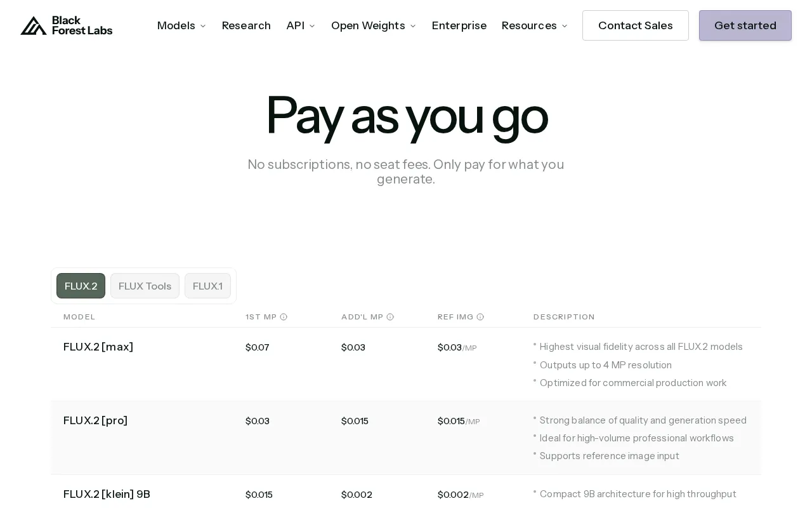Open the API dropdown menu

(x=301, y=25)
